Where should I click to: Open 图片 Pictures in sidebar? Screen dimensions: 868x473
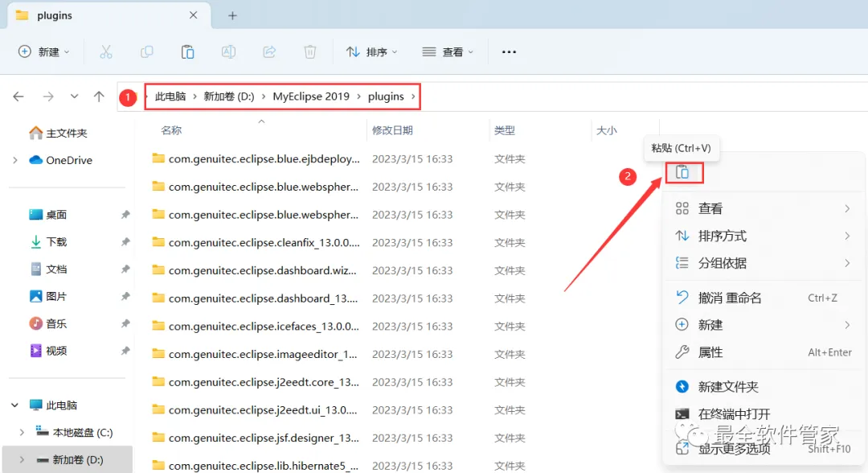click(48, 296)
